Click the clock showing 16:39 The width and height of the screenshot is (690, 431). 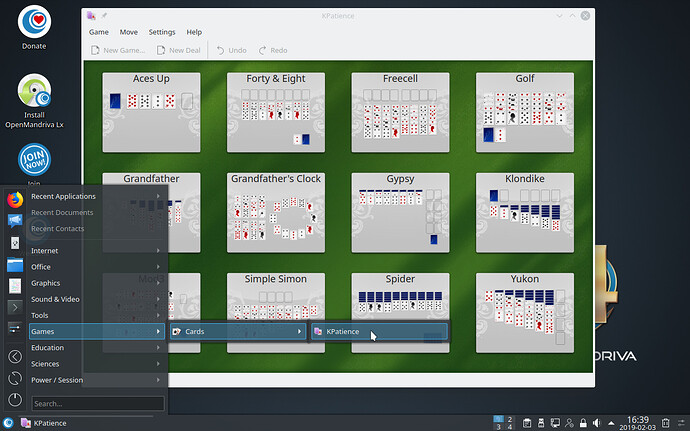pos(638,423)
